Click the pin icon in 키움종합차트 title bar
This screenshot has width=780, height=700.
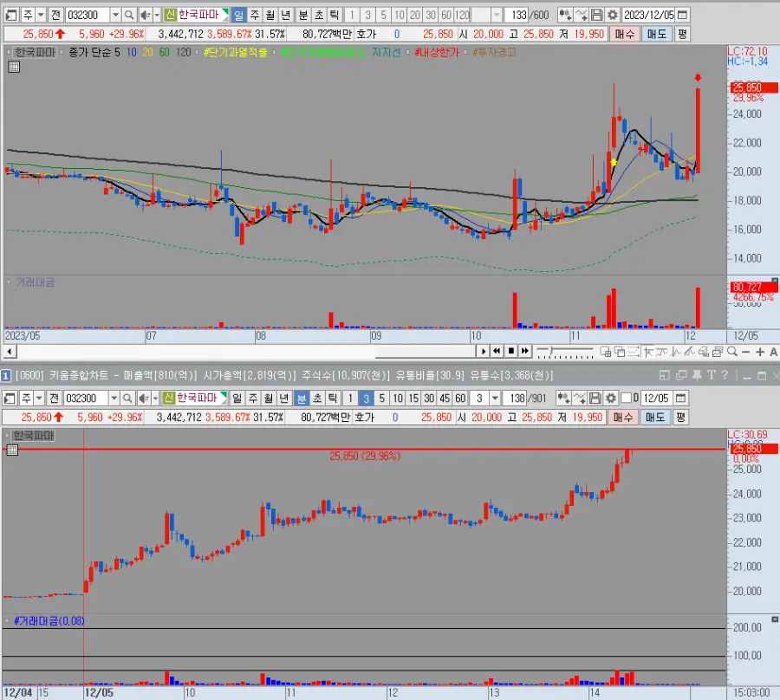697,375
